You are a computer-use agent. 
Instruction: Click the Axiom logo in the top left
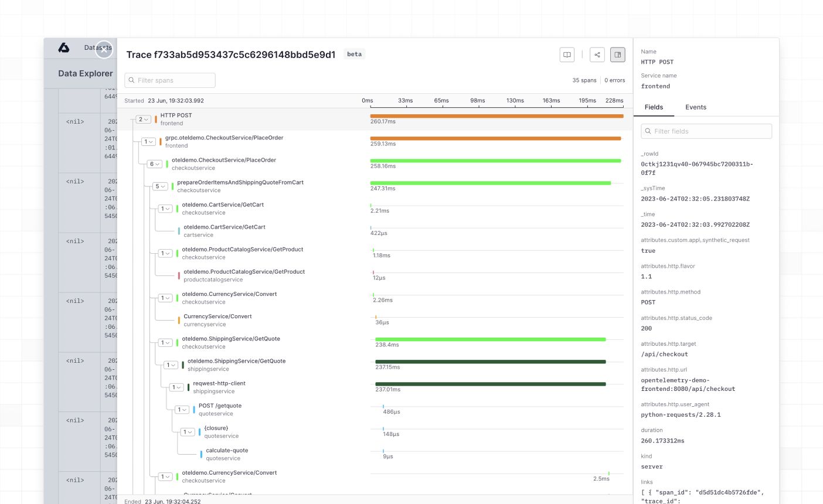(x=64, y=47)
